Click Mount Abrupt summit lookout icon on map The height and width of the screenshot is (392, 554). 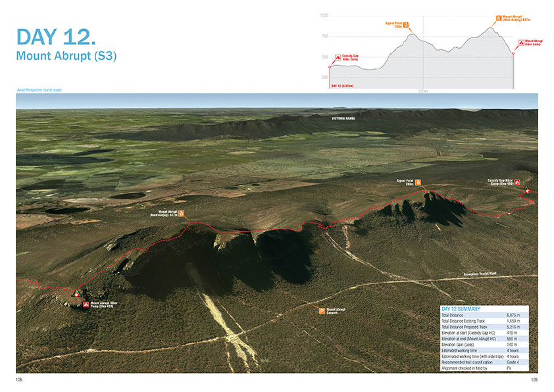click(x=181, y=214)
